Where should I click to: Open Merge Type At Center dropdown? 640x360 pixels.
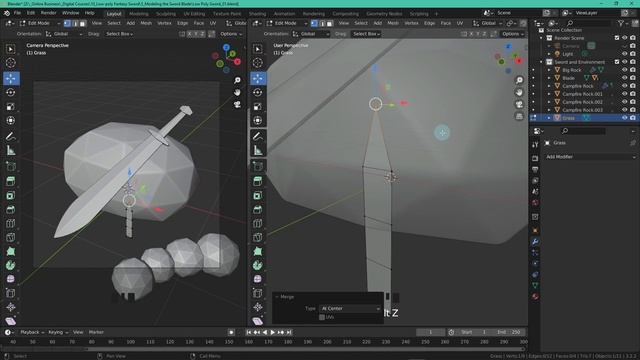351,309
